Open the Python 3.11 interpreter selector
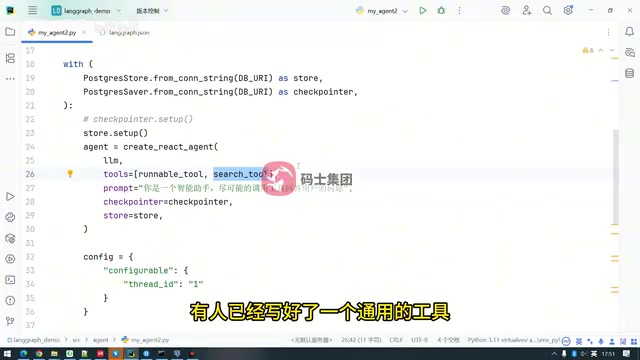Image resolution: width=640 pixels, height=360 pixels. [513, 340]
